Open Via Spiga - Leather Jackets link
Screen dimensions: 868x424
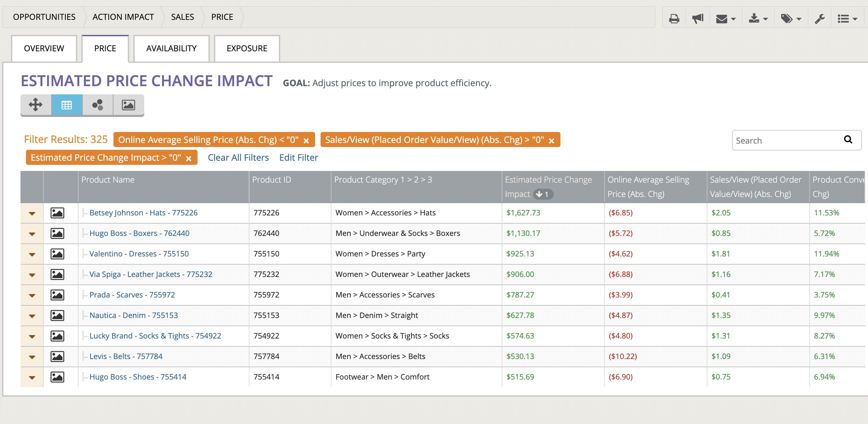coord(151,274)
